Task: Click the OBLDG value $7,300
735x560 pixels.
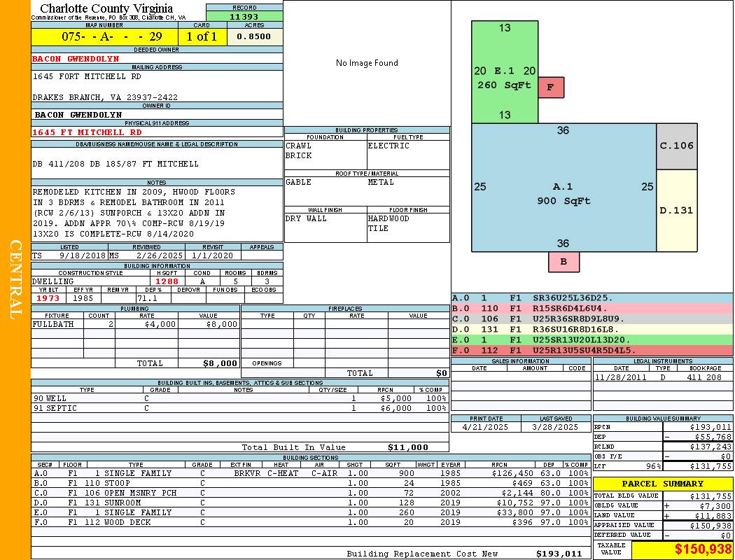Action: 715,506
